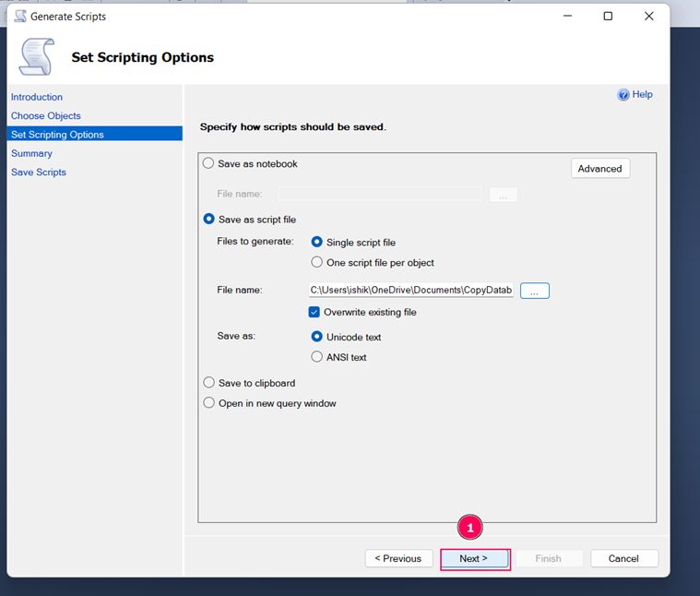Close the Generate Scripts dialog
The height and width of the screenshot is (596, 700).
pyautogui.click(x=648, y=17)
